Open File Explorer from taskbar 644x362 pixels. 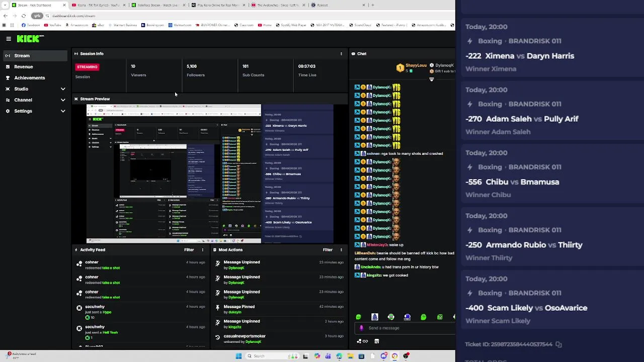[x=350, y=356]
